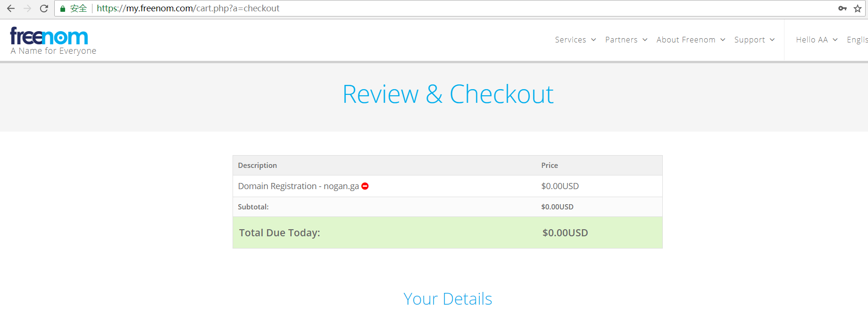The image size is (868, 324).
Task: Open the Support menu
Action: pos(754,40)
